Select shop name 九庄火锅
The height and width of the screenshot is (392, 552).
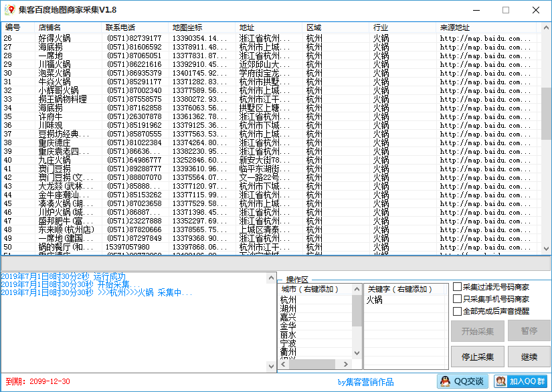[x=55, y=160]
